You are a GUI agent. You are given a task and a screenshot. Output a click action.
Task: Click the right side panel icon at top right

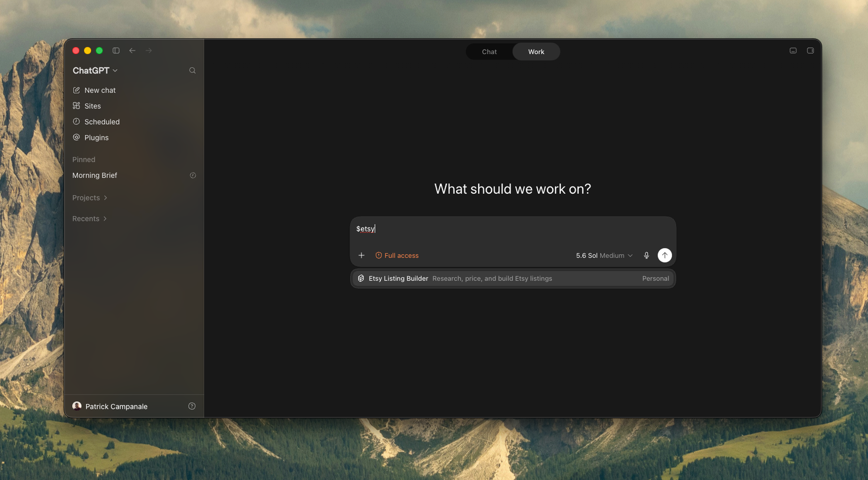(x=811, y=51)
